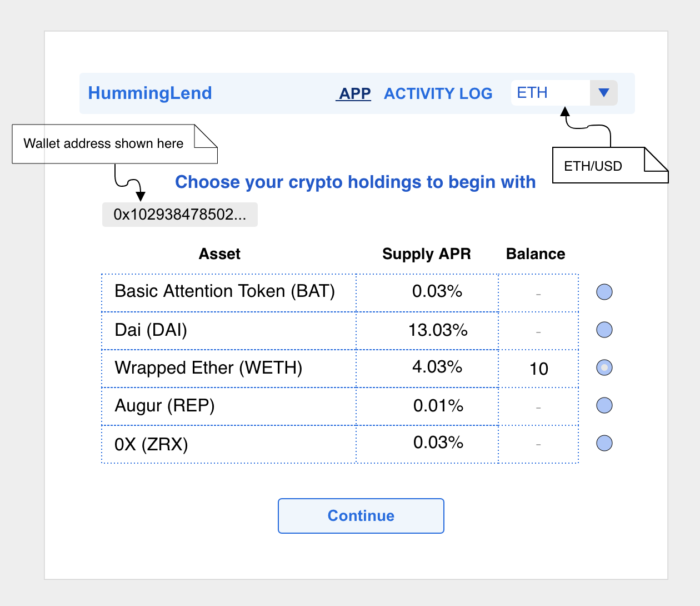The width and height of the screenshot is (700, 606).
Task: Click the wallet address 0x102938478502...
Action: (179, 215)
